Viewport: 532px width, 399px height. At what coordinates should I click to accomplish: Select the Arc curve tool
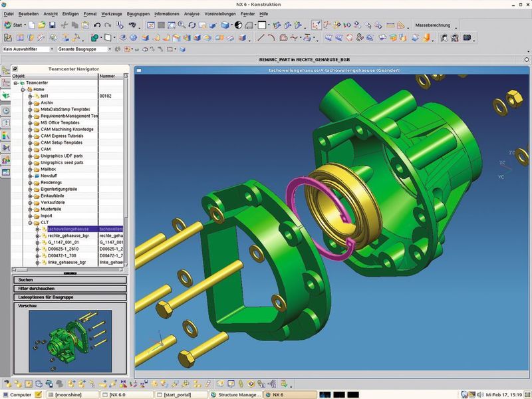271,38
